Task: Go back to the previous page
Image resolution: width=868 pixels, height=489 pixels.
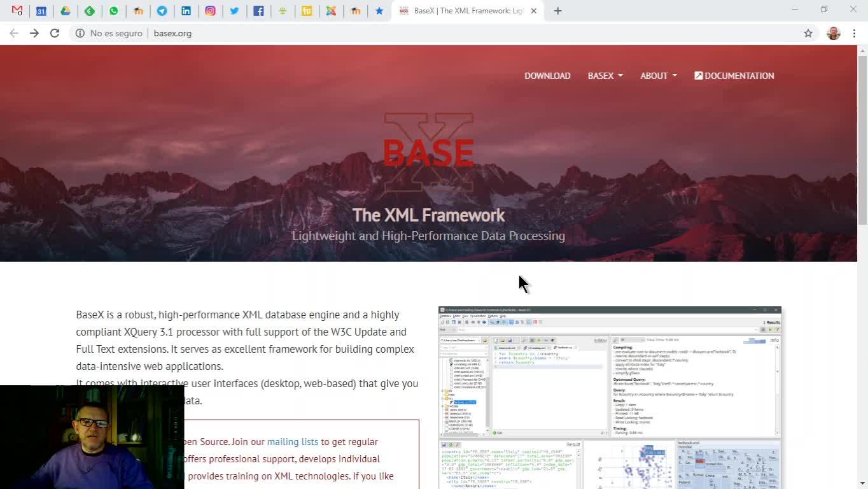Action: coord(14,33)
